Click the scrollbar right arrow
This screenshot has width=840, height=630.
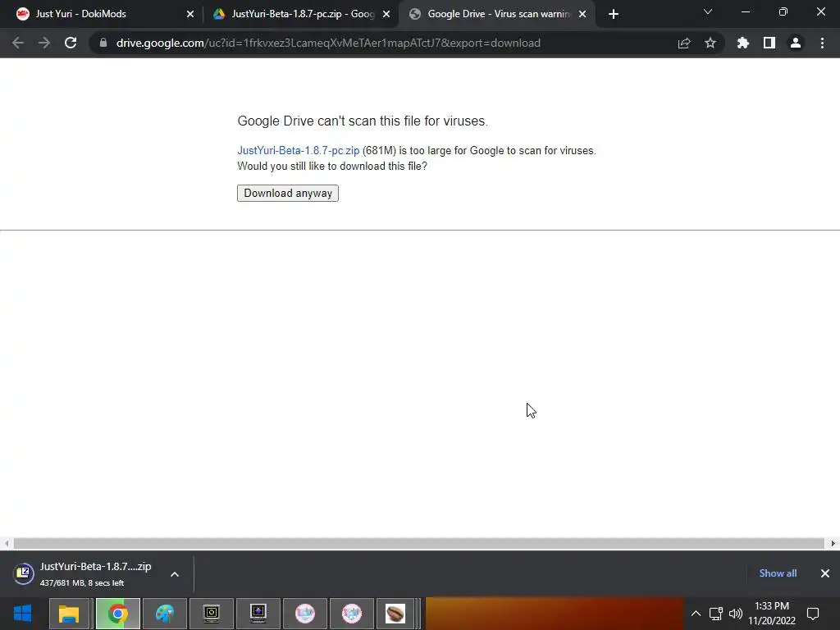pyautogui.click(x=833, y=543)
